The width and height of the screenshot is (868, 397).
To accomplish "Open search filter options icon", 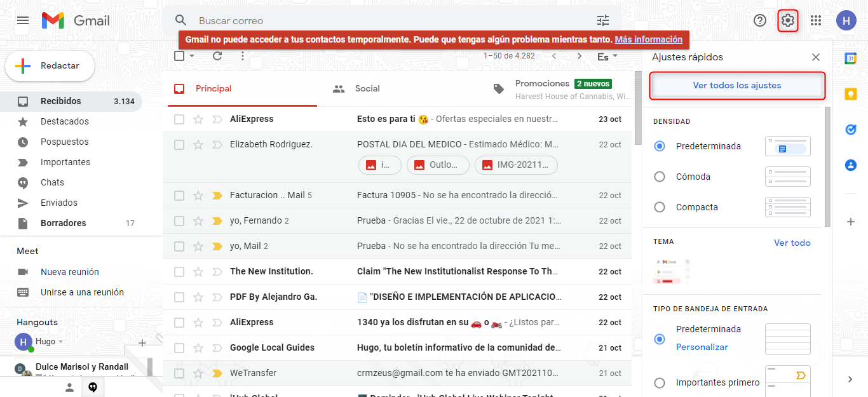I will pyautogui.click(x=602, y=20).
